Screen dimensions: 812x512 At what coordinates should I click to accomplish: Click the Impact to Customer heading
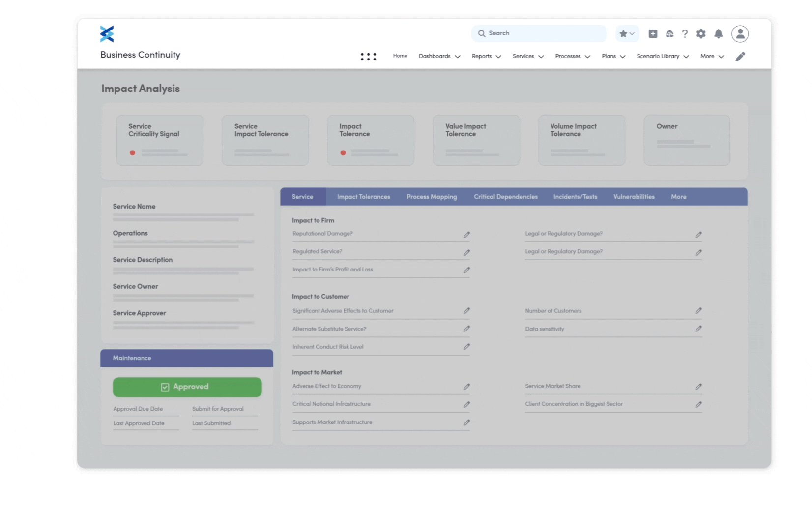click(x=320, y=297)
